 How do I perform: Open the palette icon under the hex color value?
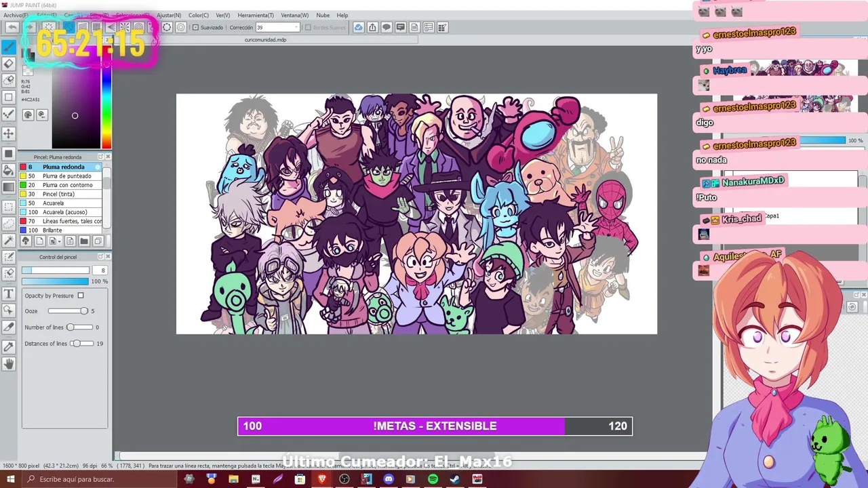(28, 115)
